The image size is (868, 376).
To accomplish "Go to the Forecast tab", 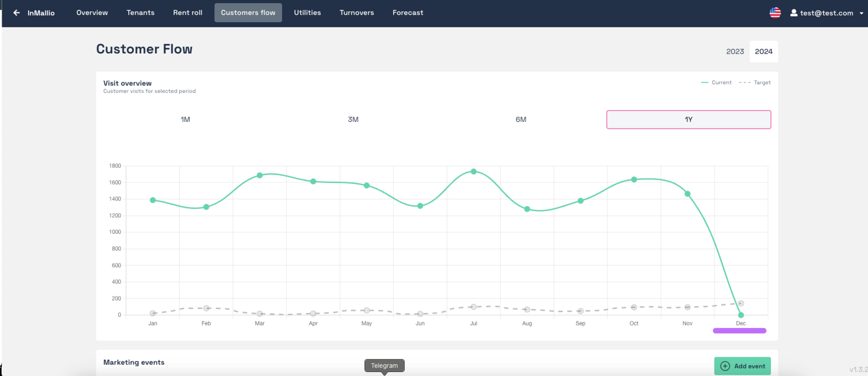I will click(408, 13).
